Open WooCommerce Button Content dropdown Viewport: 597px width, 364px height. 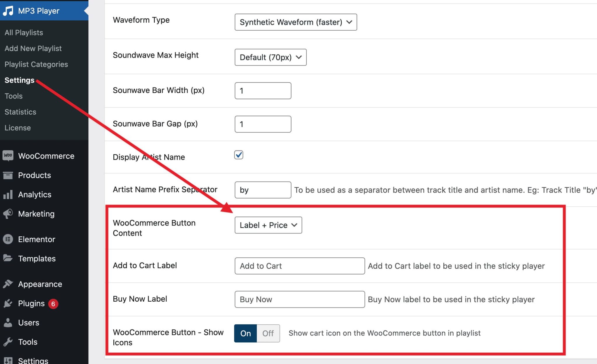tap(268, 225)
